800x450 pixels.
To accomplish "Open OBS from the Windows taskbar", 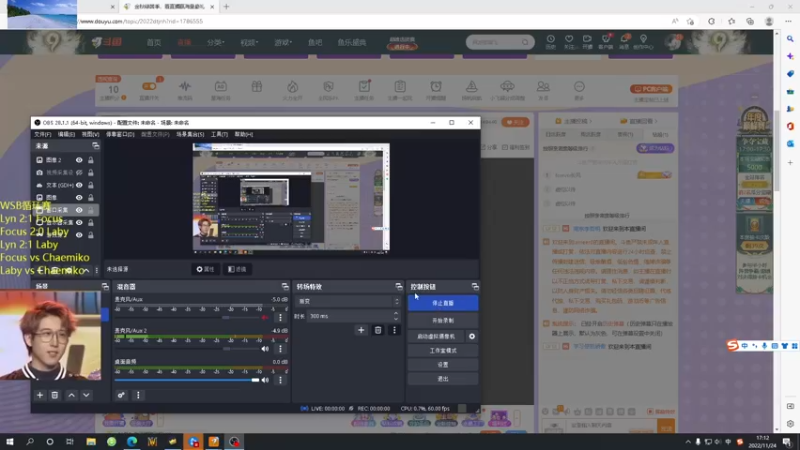I will coord(234,442).
